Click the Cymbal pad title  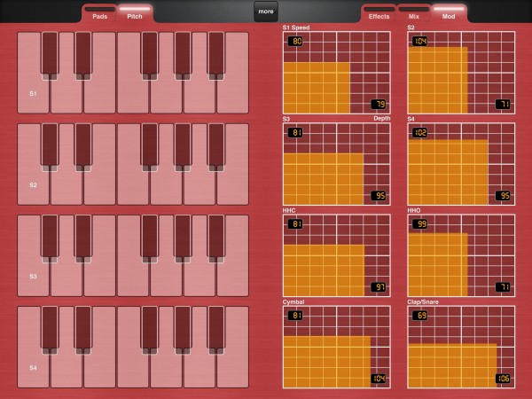pyautogui.click(x=293, y=301)
